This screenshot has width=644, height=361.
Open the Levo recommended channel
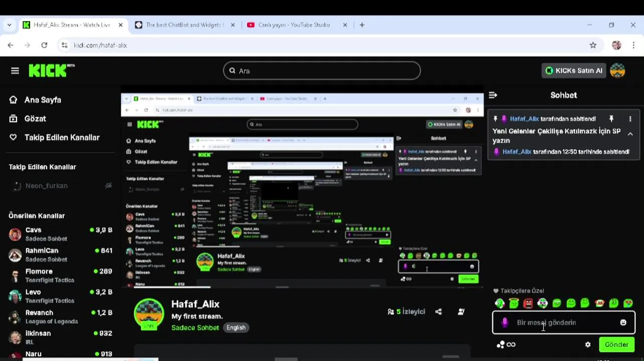click(x=61, y=296)
